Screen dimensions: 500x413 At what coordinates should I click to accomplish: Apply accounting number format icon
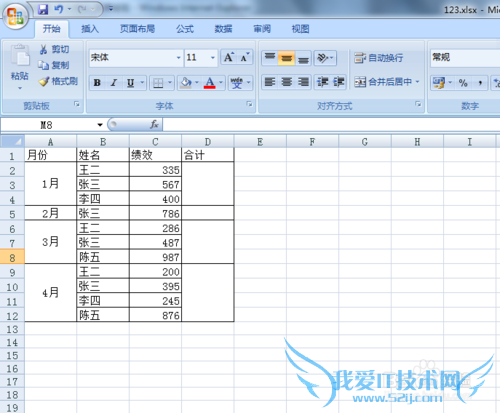point(439,83)
